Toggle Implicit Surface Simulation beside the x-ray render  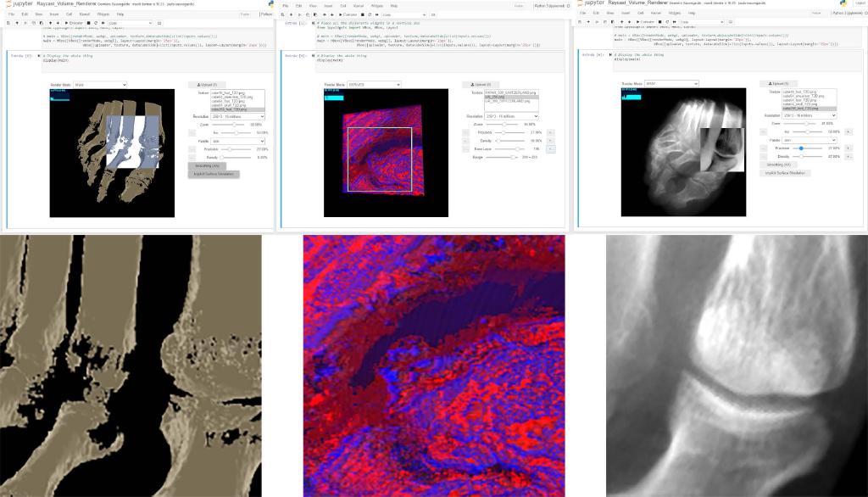(x=785, y=173)
